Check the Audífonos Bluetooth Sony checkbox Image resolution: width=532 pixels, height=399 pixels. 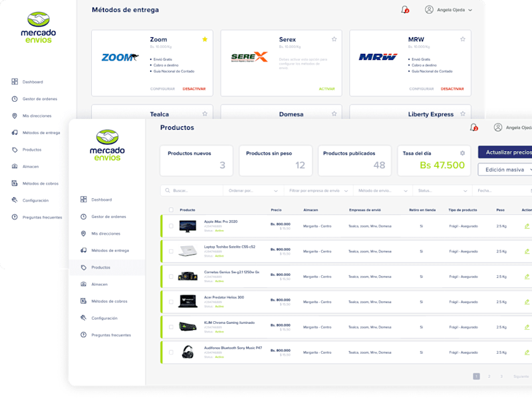171,352
